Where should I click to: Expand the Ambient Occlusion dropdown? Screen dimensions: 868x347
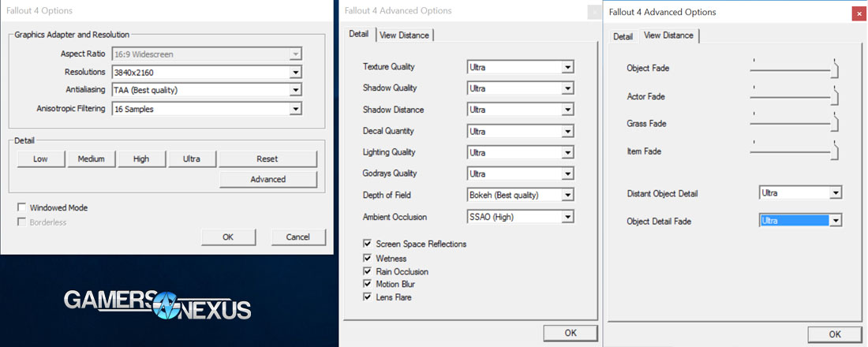[x=520, y=217]
